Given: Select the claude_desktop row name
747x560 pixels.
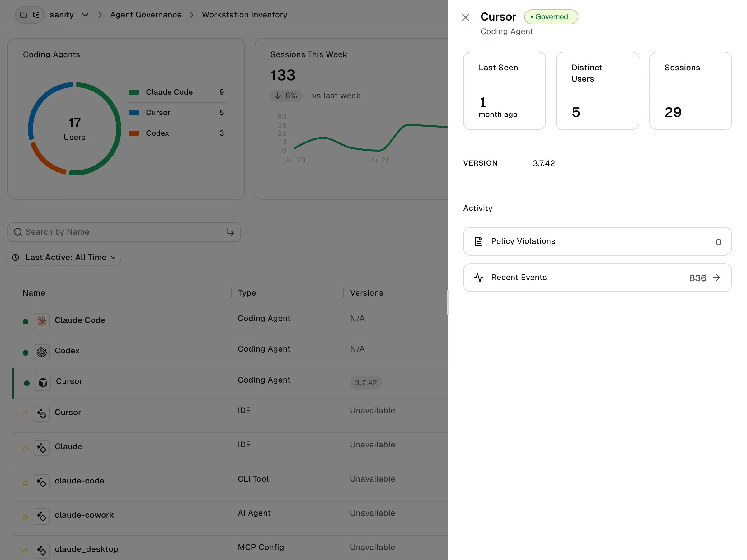Looking at the screenshot, I should coord(86,549).
